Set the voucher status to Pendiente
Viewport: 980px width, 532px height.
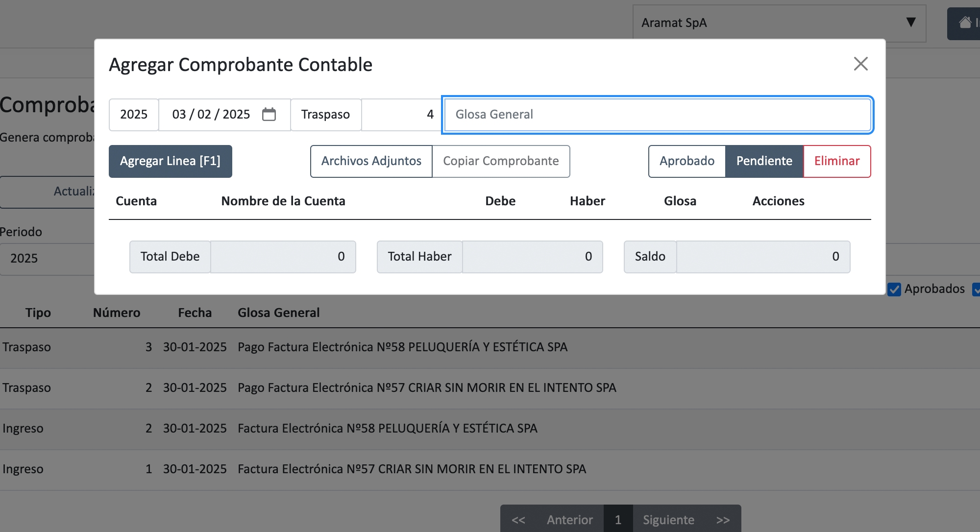click(764, 161)
